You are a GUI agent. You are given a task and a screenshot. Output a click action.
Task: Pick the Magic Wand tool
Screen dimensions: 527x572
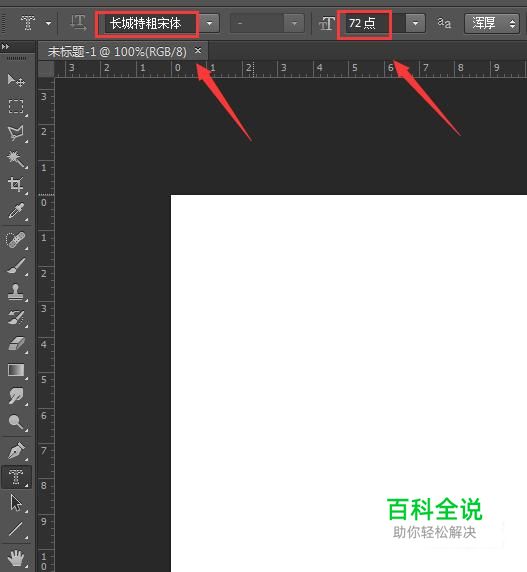16,159
